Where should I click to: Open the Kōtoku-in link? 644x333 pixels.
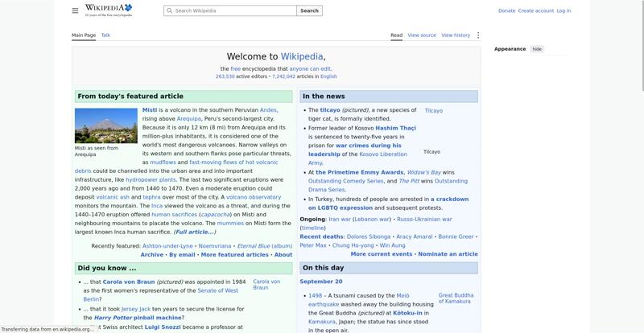coord(409,313)
